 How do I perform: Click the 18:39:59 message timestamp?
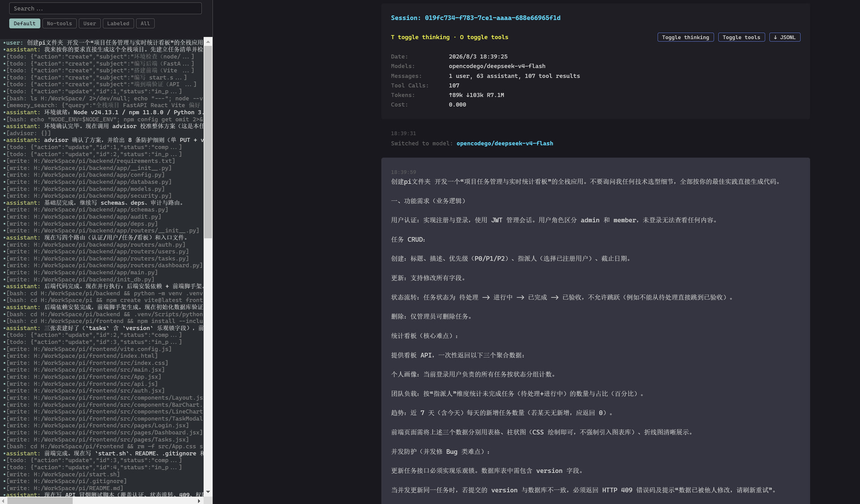(403, 172)
